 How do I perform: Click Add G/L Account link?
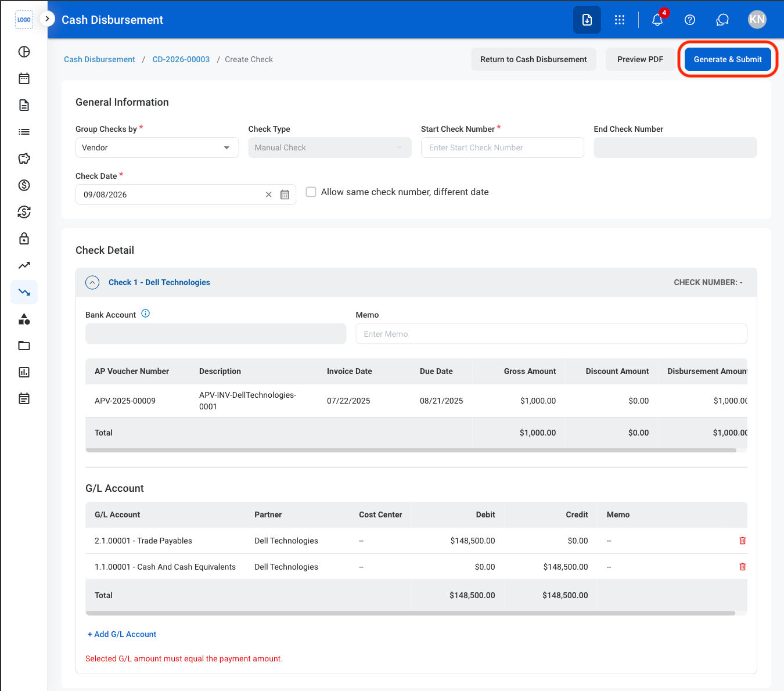[x=122, y=634]
